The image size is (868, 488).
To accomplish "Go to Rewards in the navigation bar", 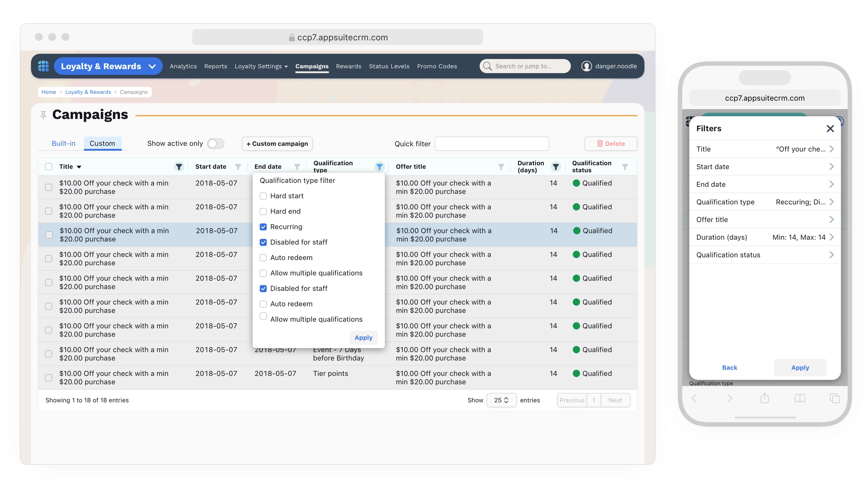I will [348, 66].
